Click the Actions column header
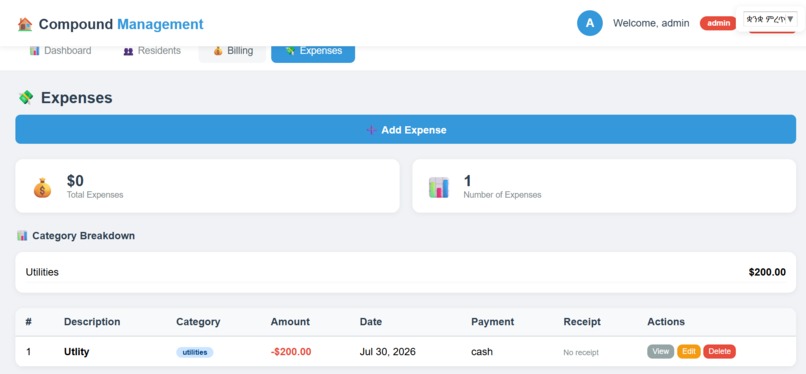 (x=666, y=322)
